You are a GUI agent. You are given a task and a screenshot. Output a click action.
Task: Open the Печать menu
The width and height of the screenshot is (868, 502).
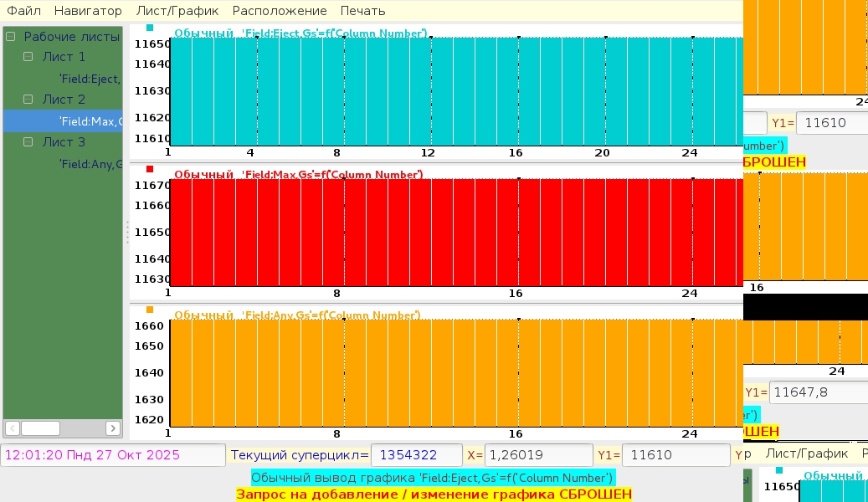pos(362,11)
